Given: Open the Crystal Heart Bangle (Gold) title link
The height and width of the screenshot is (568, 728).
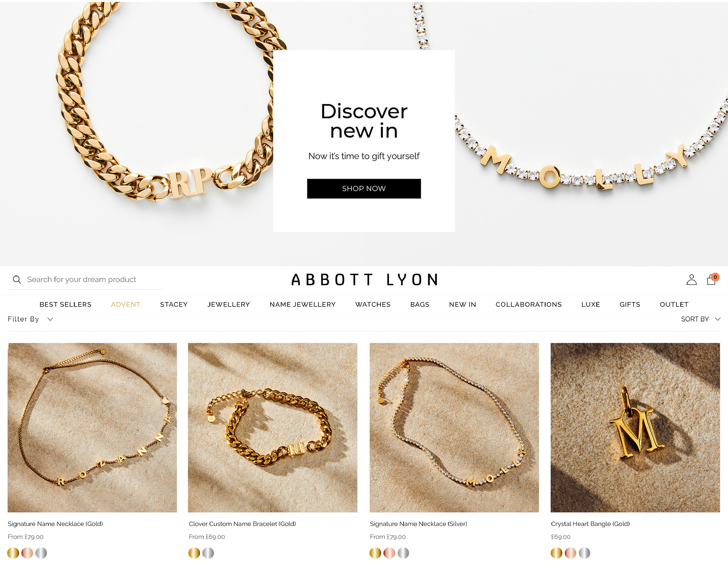Looking at the screenshot, I should coord(590,524).
